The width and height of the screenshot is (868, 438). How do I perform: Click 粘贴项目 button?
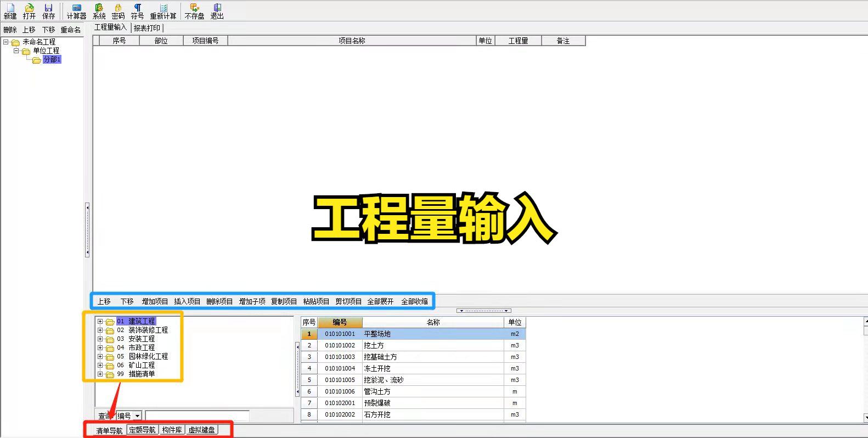tap(316, 301)
